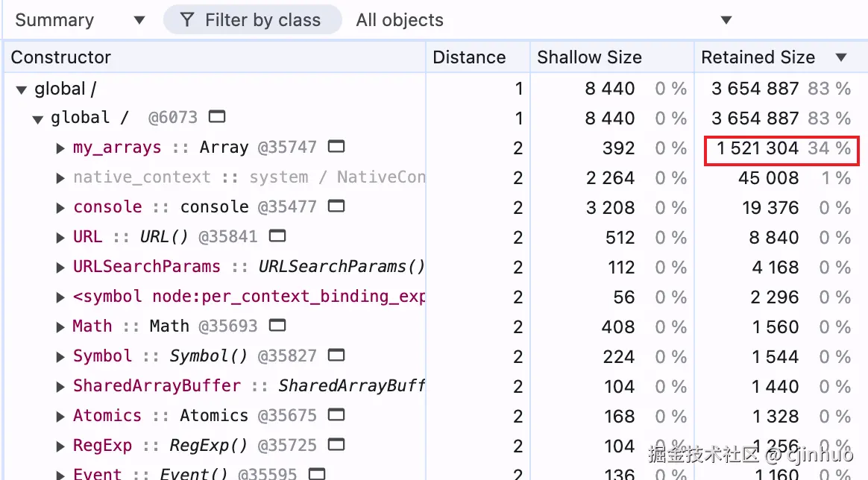Sort by the Distance column header

coord(469,57)
